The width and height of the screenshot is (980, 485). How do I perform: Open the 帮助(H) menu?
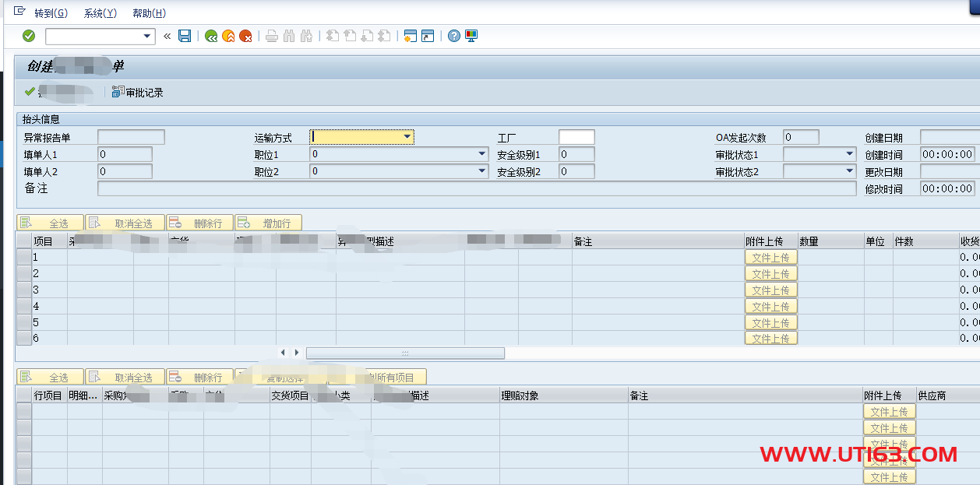point(149,13)
